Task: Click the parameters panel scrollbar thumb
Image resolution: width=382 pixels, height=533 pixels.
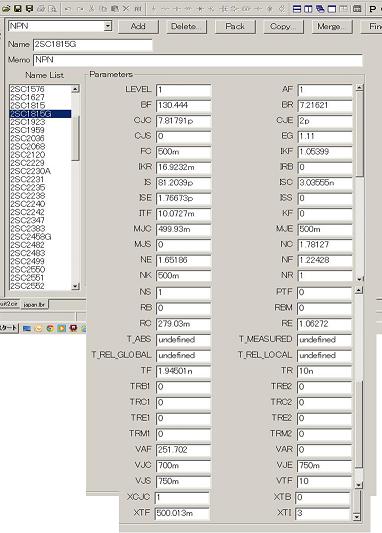Action: coord(359,134)
